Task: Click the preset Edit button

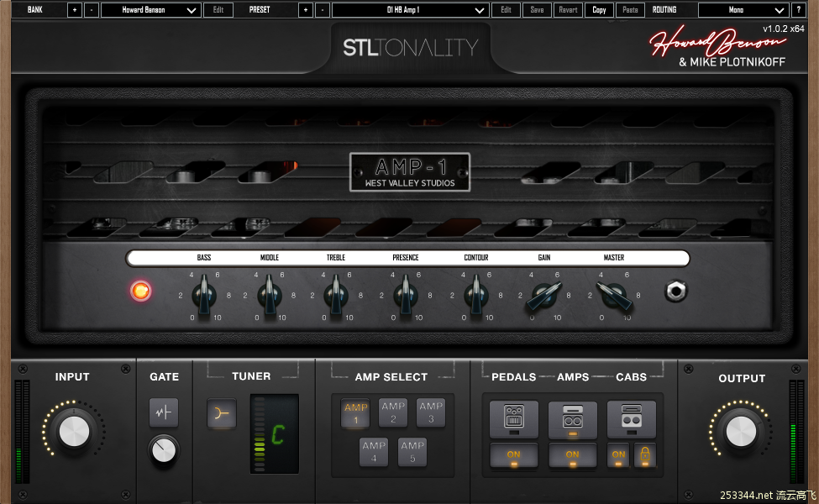Action: 507,10
